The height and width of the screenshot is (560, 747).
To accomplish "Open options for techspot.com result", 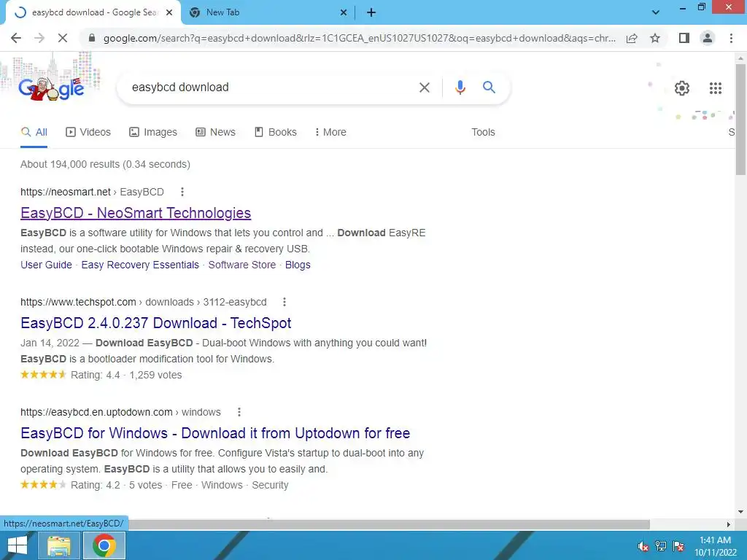I will coord(285,302).
